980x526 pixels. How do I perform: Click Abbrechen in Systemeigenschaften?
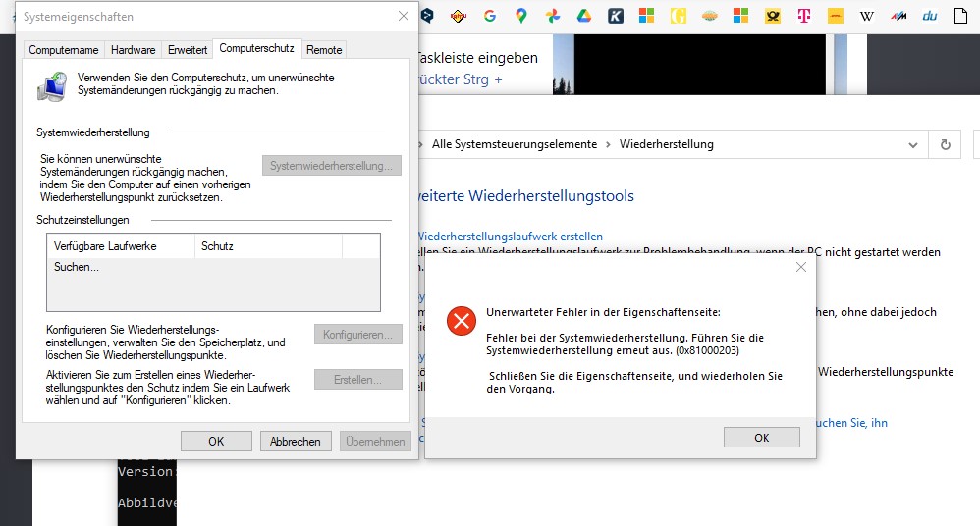295,441
